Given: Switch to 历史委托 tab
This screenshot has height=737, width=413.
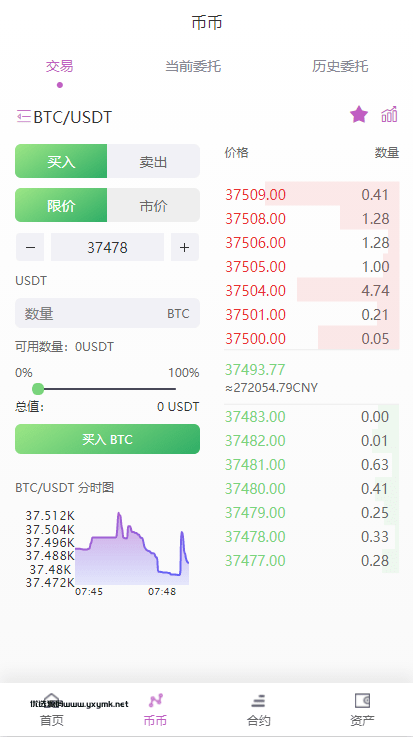Looking at the screenshot, I should pos(340,66).
